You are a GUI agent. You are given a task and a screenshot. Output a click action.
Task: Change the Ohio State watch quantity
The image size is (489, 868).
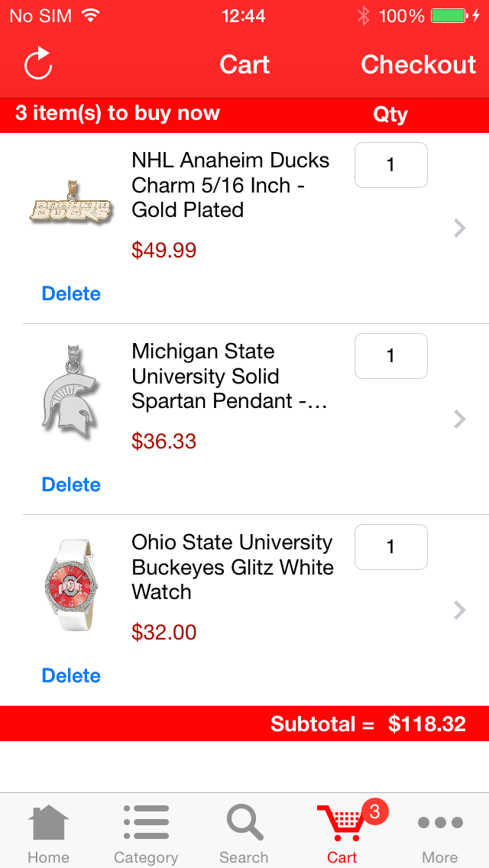point(390,547)
